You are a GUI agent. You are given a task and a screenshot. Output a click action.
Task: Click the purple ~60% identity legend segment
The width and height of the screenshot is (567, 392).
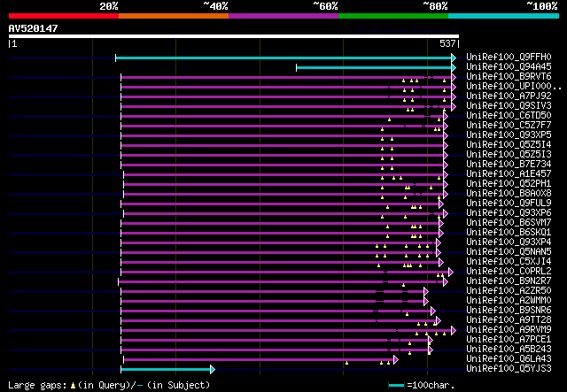coord(283,16)
